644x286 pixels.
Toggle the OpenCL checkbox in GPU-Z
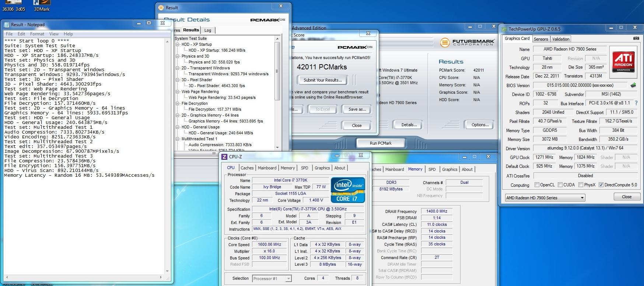tap(537, 185)
